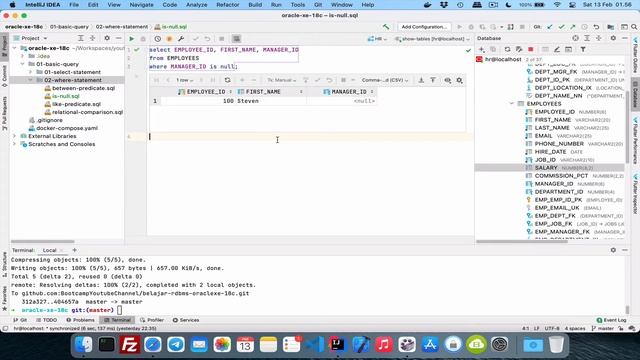This screenshot has height=360, width=640.
Task: Click 02-where-statement breadcrumb
Action: [122, 27]
